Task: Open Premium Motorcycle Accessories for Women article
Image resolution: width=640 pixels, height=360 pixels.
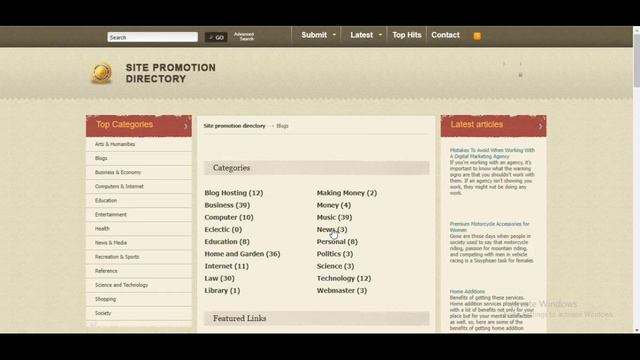Action: [489, 227]
